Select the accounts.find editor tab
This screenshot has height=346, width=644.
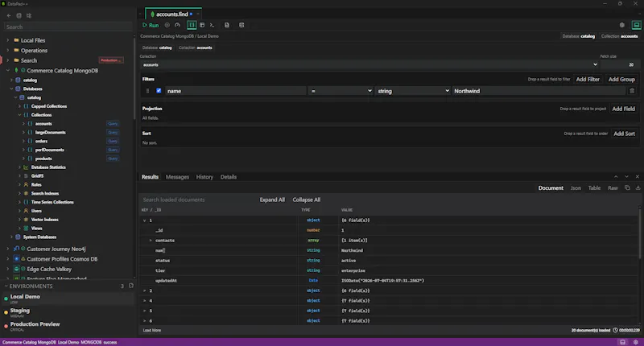tap(171, 14)
